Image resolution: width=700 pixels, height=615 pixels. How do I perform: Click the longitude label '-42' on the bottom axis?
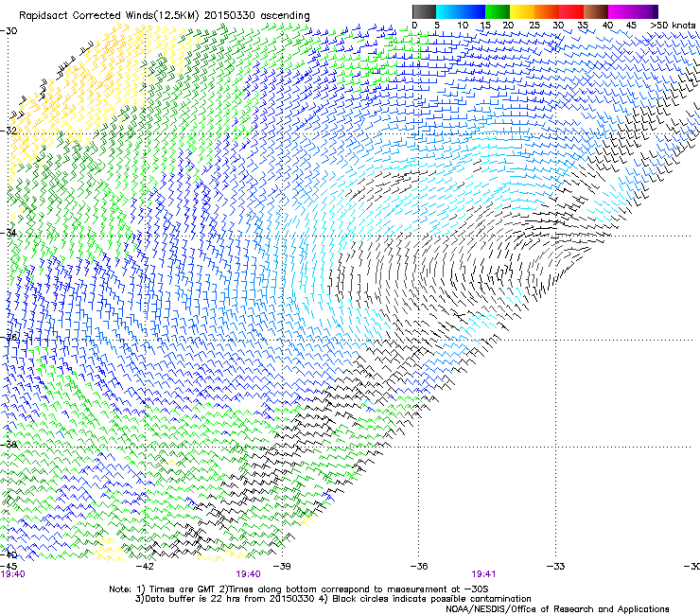pyautogui.click(x=145, y=567)
